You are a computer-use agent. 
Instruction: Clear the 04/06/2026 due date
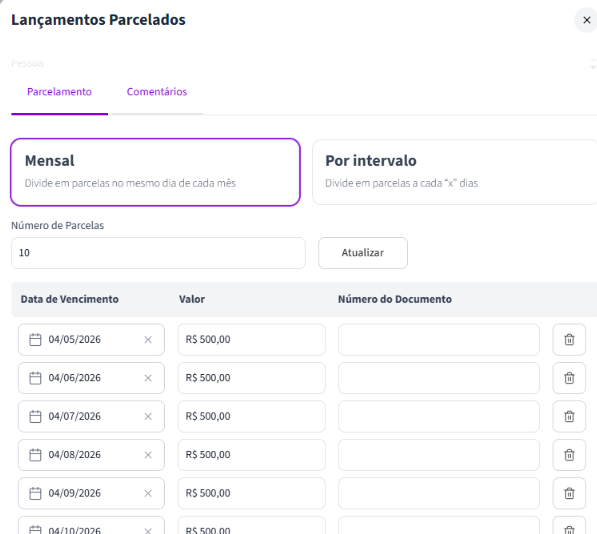coord(148,378)
